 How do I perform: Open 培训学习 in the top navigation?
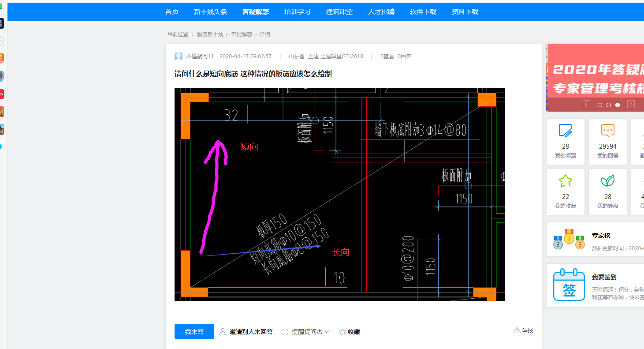(298, 12)
